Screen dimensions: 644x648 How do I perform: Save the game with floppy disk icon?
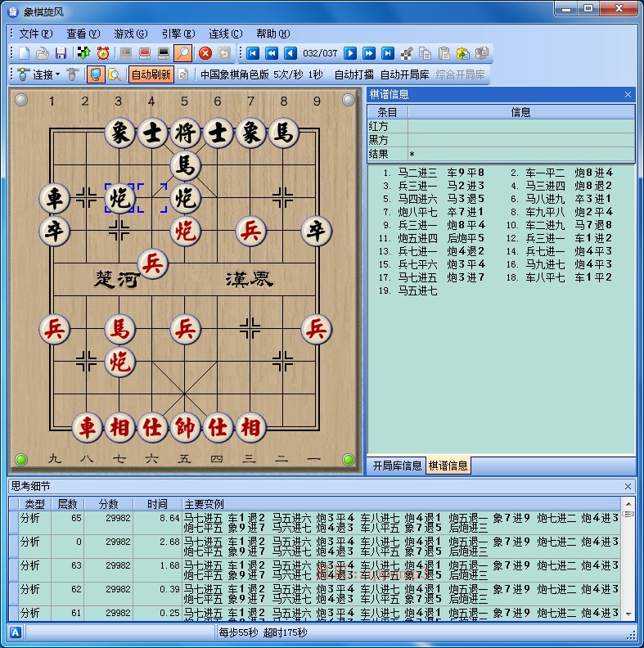point(61,53)
